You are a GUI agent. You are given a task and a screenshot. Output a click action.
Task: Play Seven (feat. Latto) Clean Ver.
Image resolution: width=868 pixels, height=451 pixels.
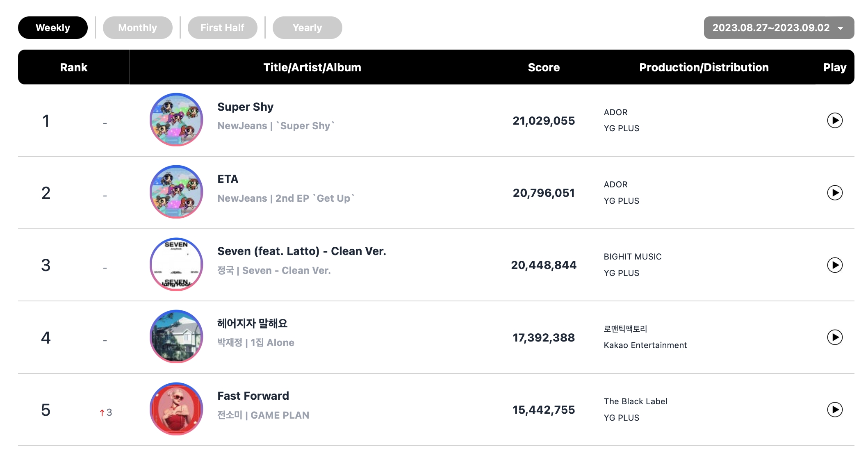click(834, 265)
